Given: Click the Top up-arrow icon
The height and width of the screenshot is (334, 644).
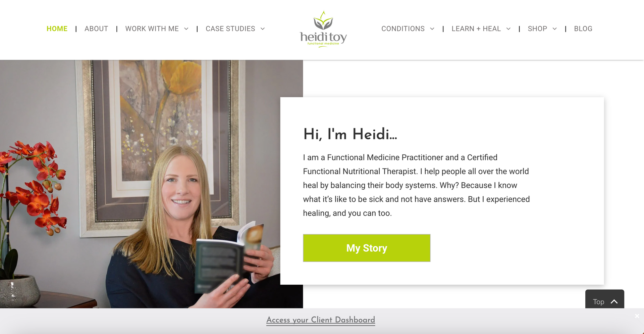Looking at the screenshot, I should (x=614, y=301).
